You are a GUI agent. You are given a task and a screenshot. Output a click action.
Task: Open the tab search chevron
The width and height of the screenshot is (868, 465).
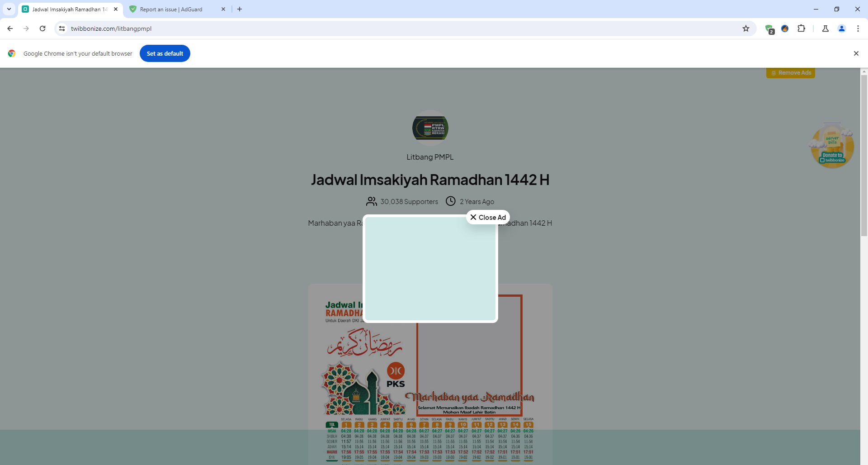[x=9, y=9]
